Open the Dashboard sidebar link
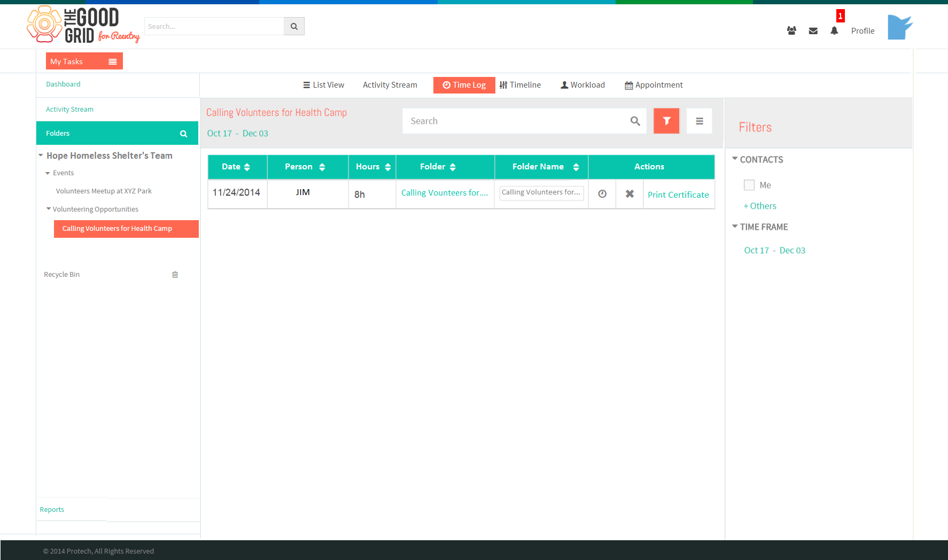The image size is (948, 560). tap(63, 84)
